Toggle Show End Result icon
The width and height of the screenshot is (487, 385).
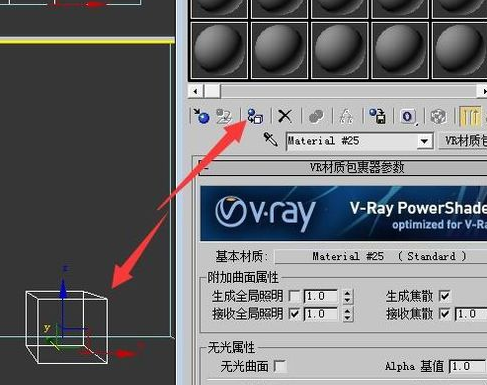pos(470,116)
